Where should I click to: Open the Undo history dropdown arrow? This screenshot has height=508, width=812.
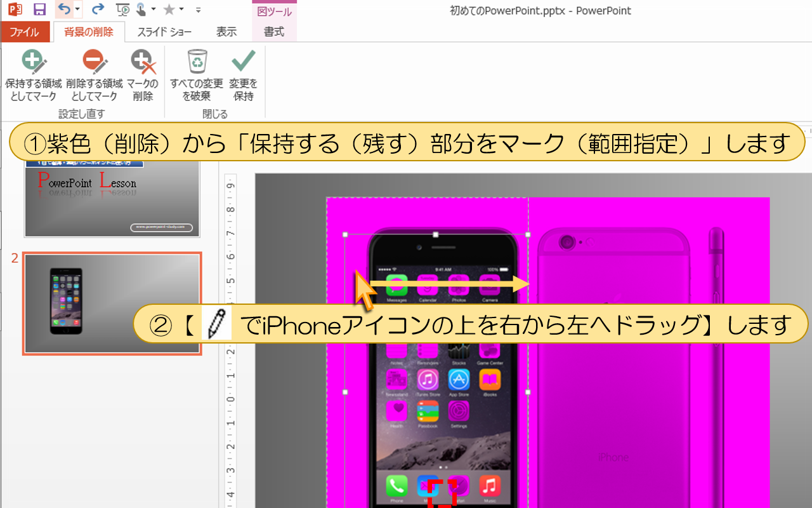(x=77, y=10)
